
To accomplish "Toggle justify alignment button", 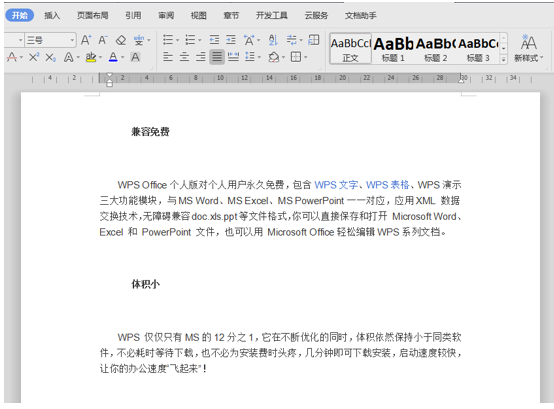I will (x=217, y=57).
